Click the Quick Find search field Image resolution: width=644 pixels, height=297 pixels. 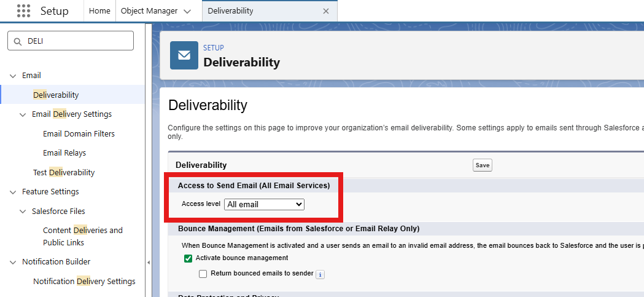pyautogui.click(x=71, y=41)
